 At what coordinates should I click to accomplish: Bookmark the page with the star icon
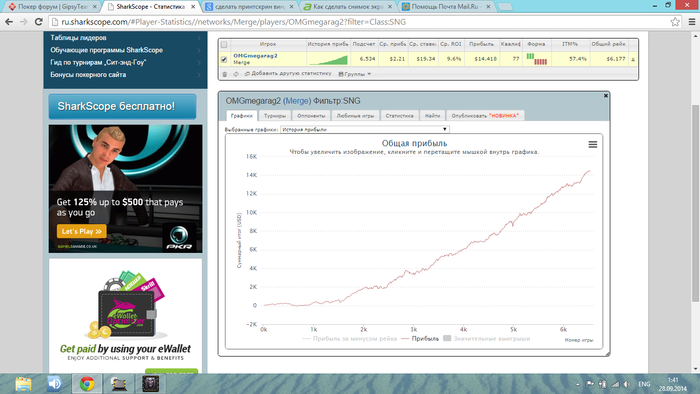click(675, 22)
